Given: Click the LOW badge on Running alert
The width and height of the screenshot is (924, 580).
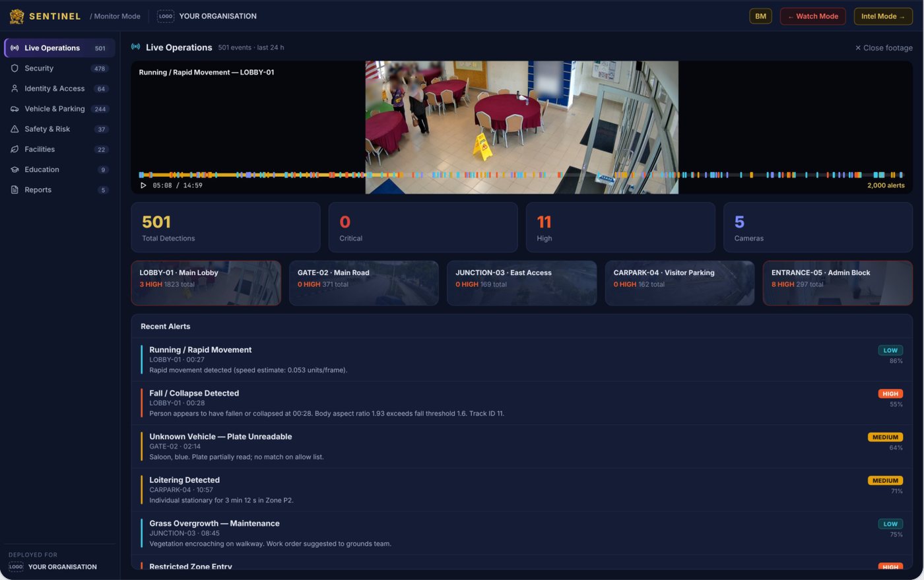Looking at the screenshot, I should click(890, 350).
